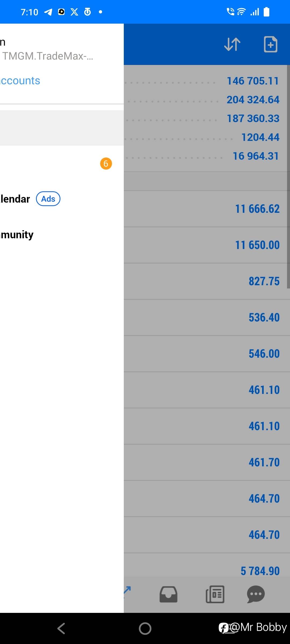Select the highlighted gray drawer menu row
The height and width of the screenshot is (644, 290).
[x=62, y=128]
